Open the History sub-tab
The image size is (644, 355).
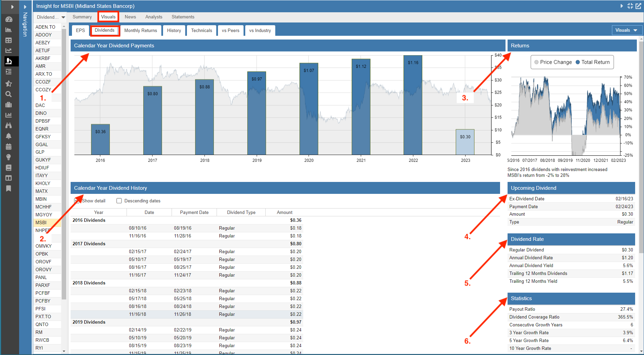point(174,30)
